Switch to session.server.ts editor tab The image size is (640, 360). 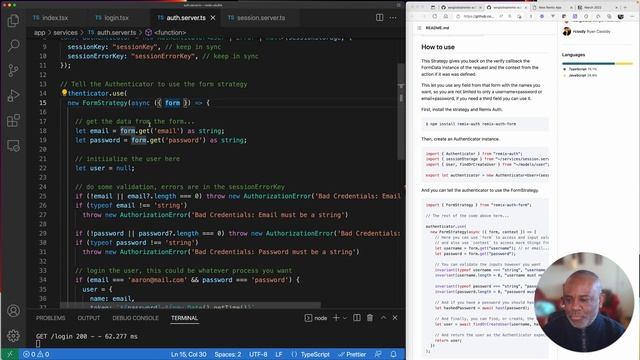256,18
